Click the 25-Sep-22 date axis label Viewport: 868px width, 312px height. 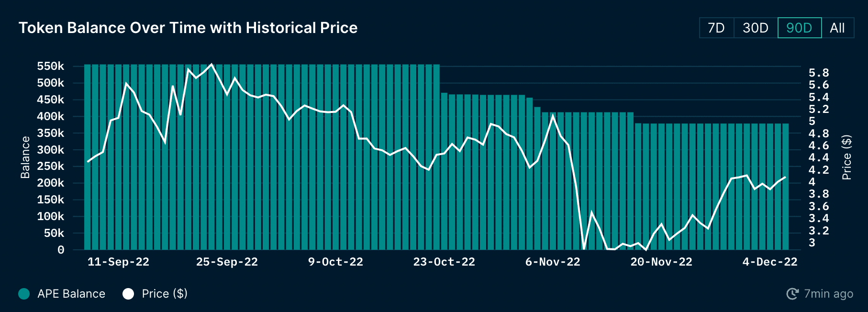227,262
